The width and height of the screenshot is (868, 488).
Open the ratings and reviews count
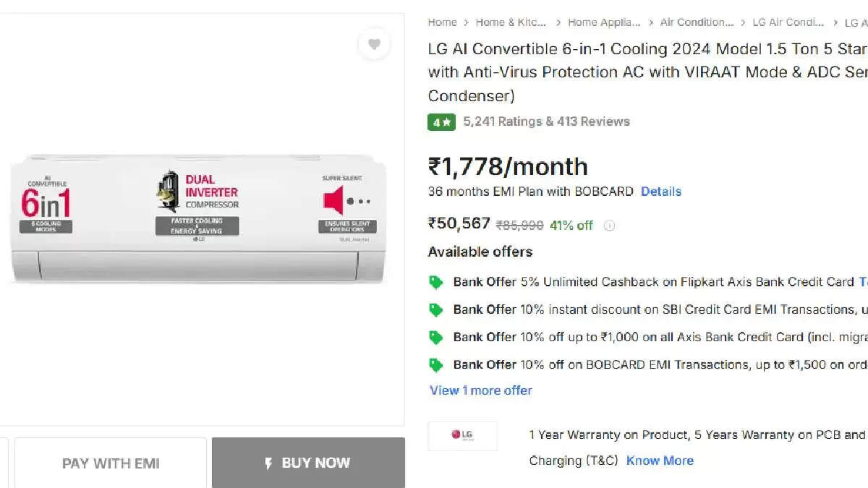click(546, 121)
